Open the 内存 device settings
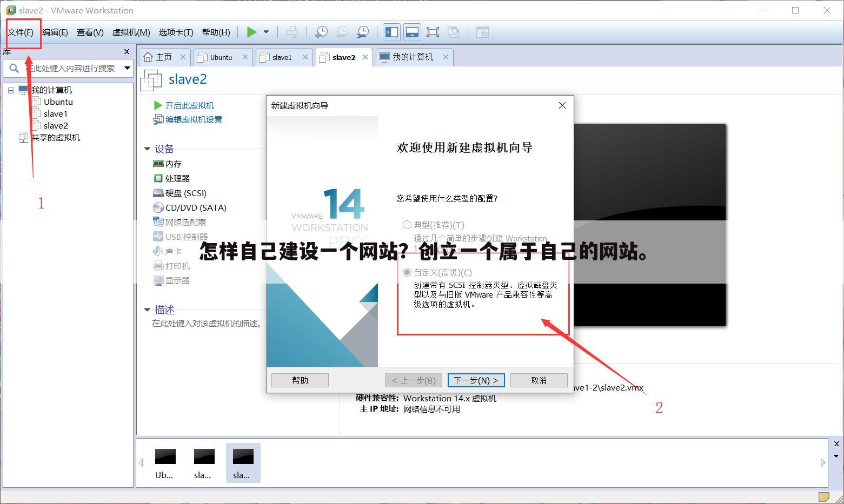 pyautogui.click(x=172, y=164)
